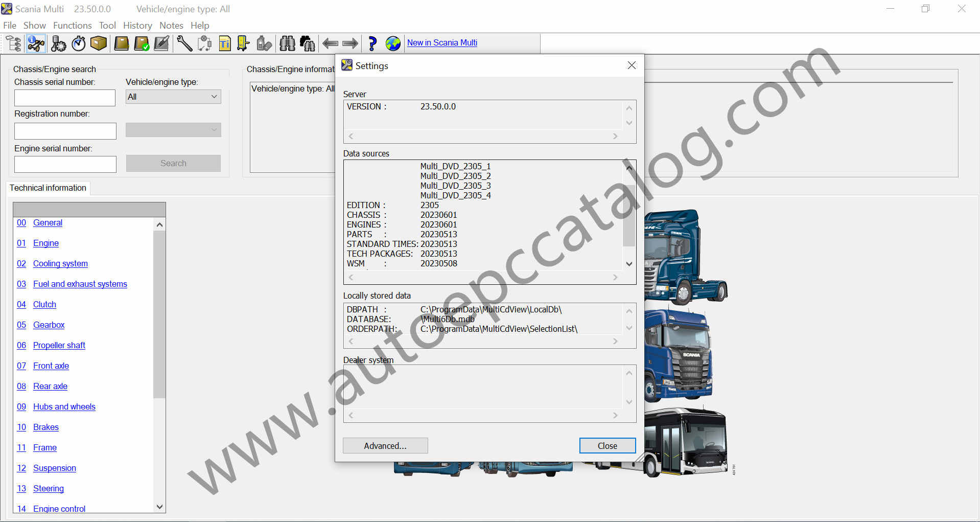Click the single binoculars search icon

click(287, 43)
